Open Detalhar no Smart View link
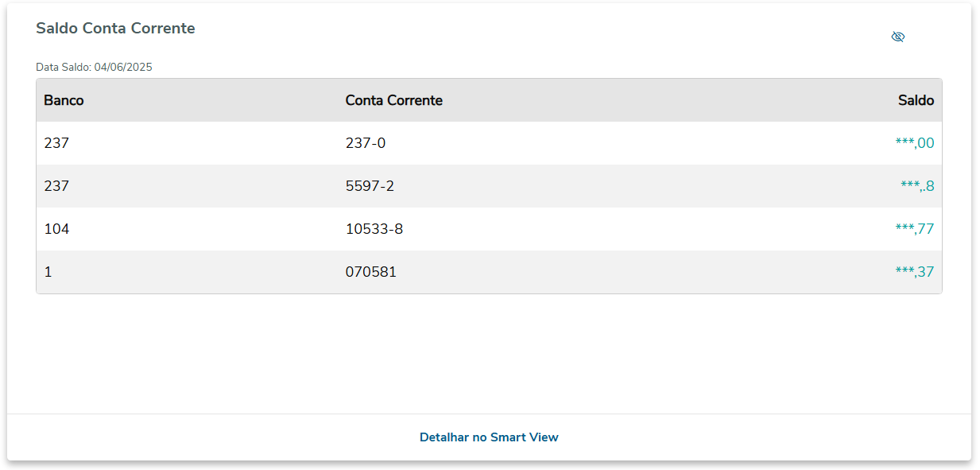980x470 pixels. 489,437
